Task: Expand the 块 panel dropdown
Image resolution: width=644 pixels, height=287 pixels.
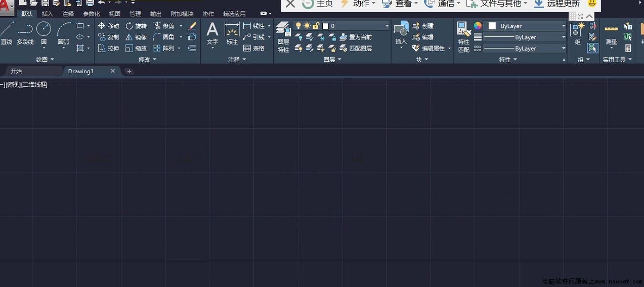Action: 422,60
